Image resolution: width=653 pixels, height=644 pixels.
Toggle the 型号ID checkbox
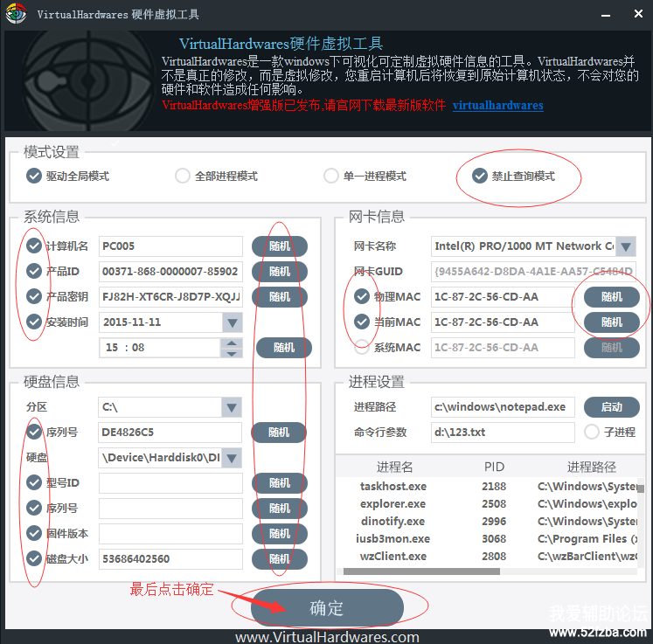tap(34, 483)
